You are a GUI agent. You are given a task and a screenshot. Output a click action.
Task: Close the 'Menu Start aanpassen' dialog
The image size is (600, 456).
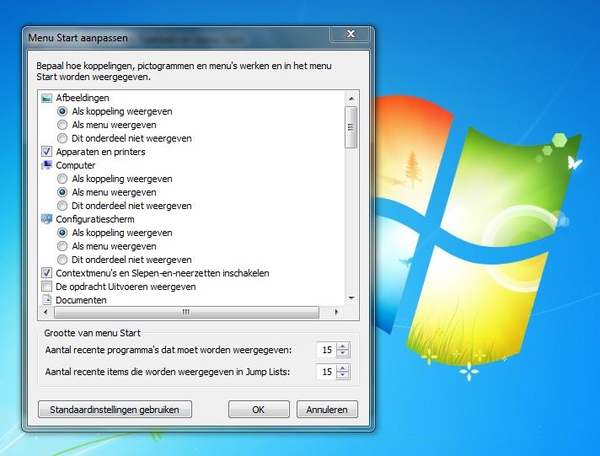(351, 34)
